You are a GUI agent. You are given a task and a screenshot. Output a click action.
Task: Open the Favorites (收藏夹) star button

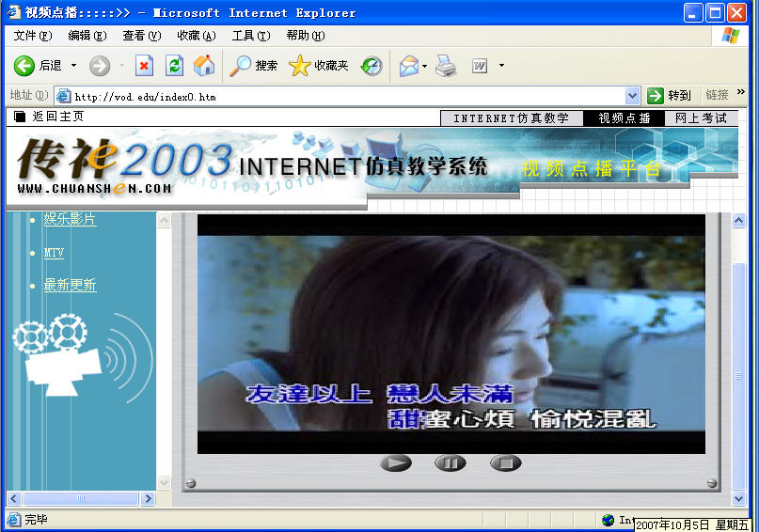[x=319, y=66]
